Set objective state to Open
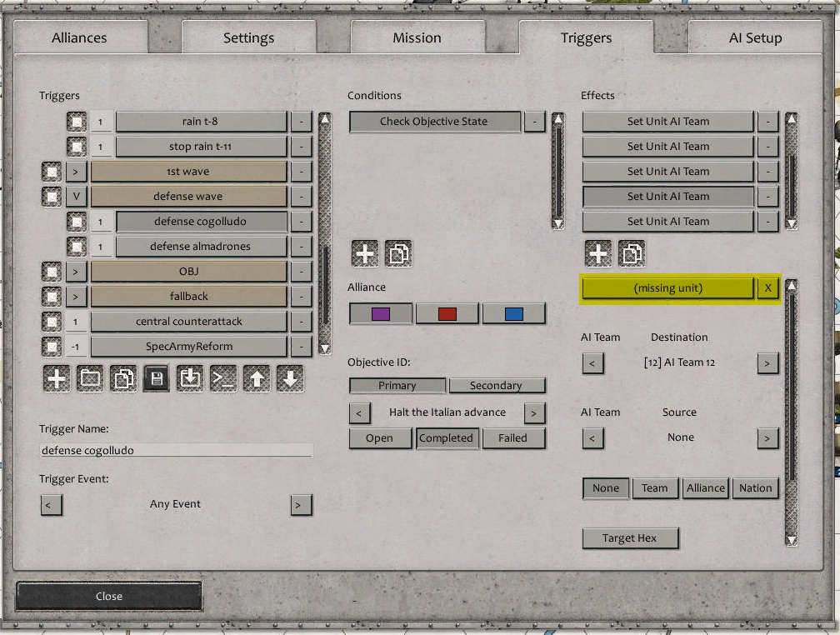 (x=380, y=438)
